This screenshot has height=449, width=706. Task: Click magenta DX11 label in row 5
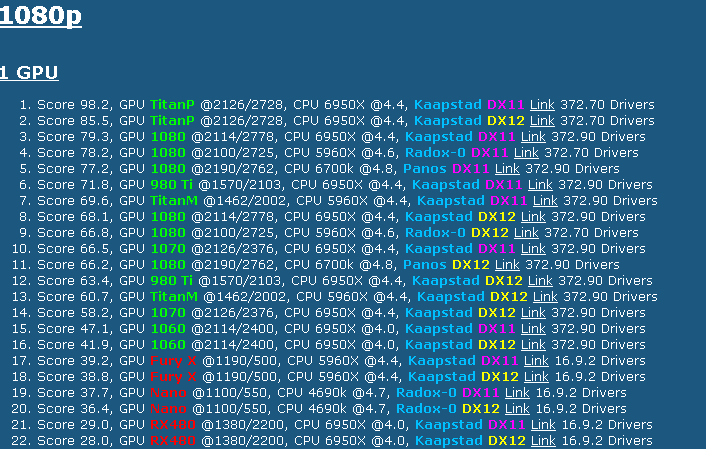coord(471,169)
